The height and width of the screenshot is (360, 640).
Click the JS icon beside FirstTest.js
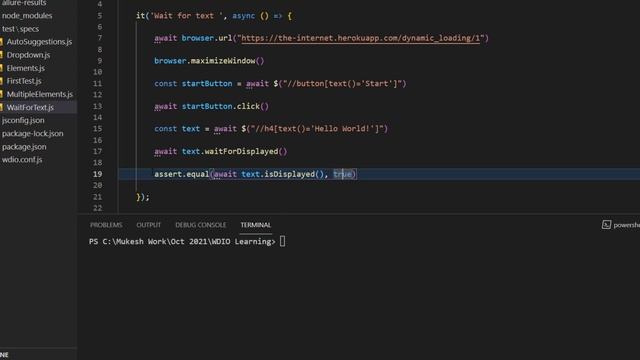tap(2, 81)
